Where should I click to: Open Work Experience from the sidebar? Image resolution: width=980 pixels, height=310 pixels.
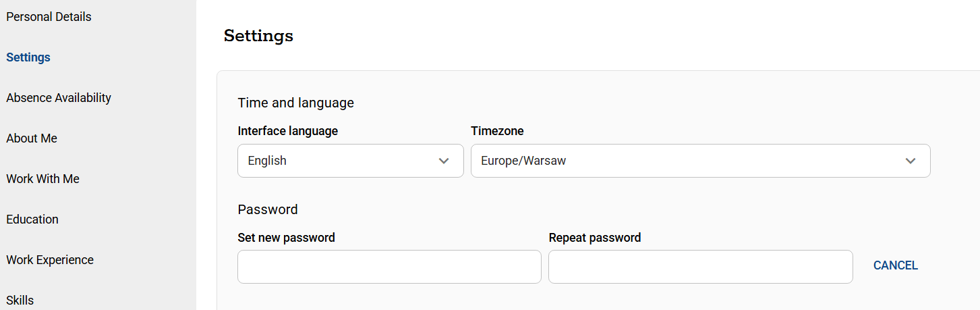50,260
